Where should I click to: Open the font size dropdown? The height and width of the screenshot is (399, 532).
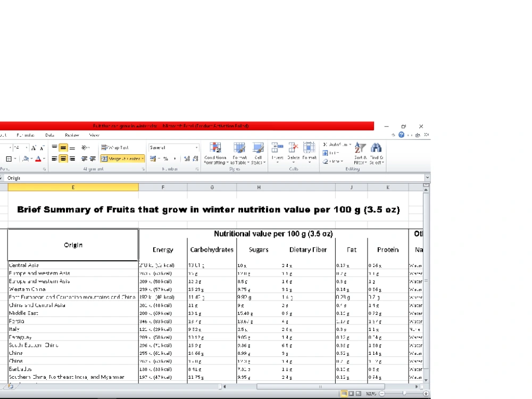27,147
